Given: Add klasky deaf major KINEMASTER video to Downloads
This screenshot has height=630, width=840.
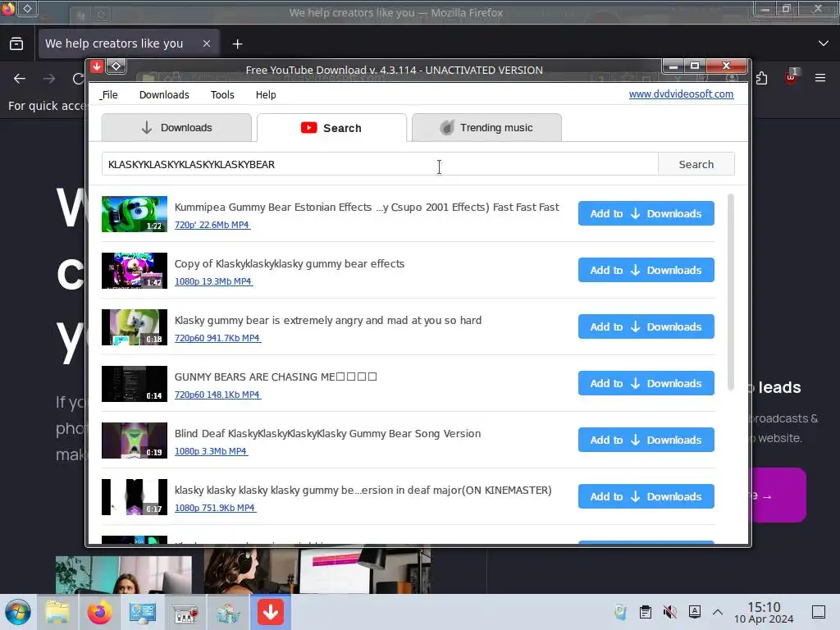Looking at the screenshot, I should 646,496.
